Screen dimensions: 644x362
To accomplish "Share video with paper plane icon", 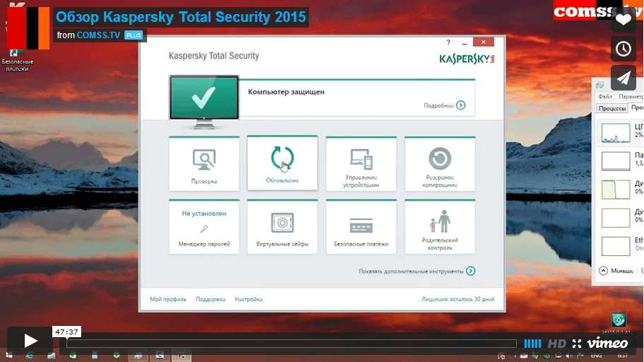I will pyautogui.click(x=623, y=78).
